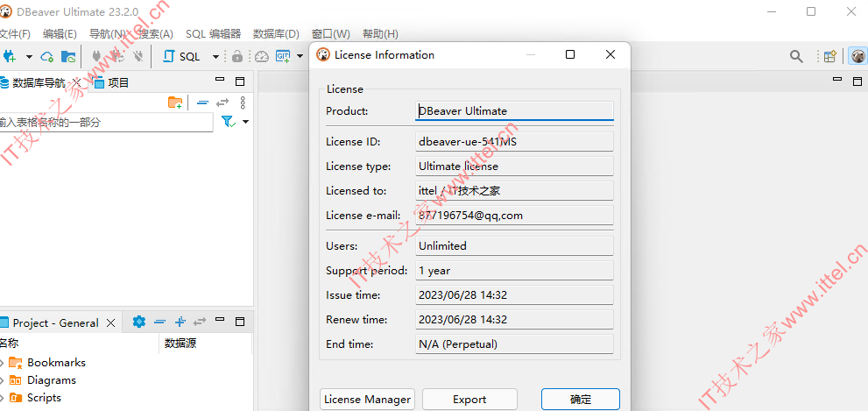Open the SQL 编辑器 menu
This screenshot has height=411, width=868.
click(213, 34)
